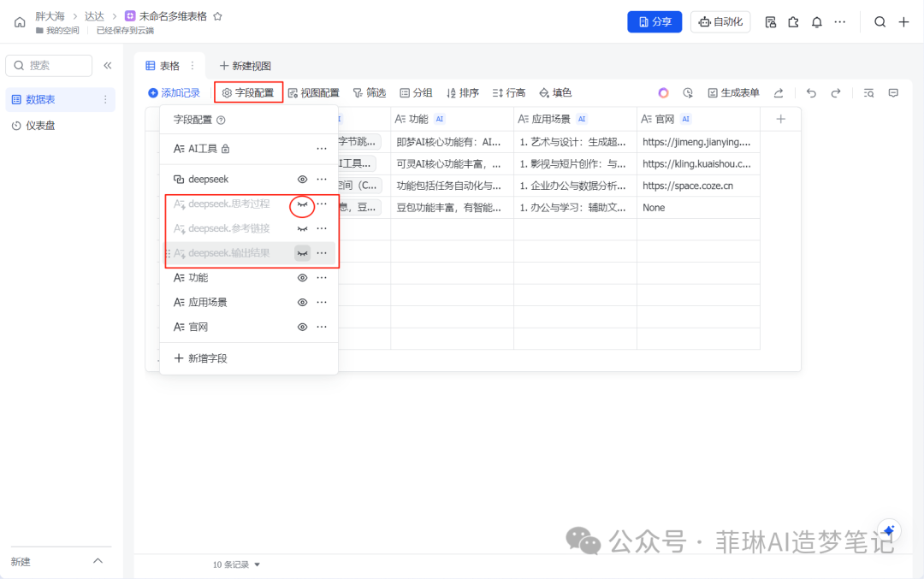
Task: Focus the 搜索 sidebar search box
Action: (49, 65)
